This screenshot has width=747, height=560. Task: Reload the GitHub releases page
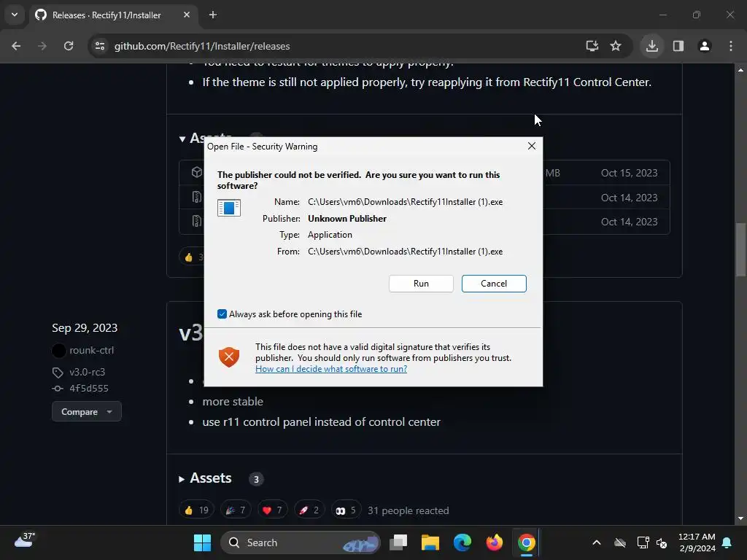point(69,46)
